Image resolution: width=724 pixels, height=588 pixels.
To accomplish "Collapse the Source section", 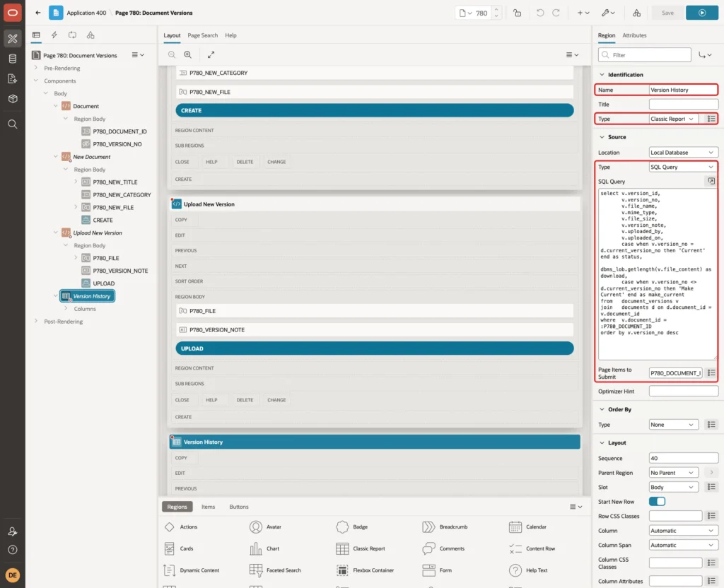I will [x=602, y=137].
